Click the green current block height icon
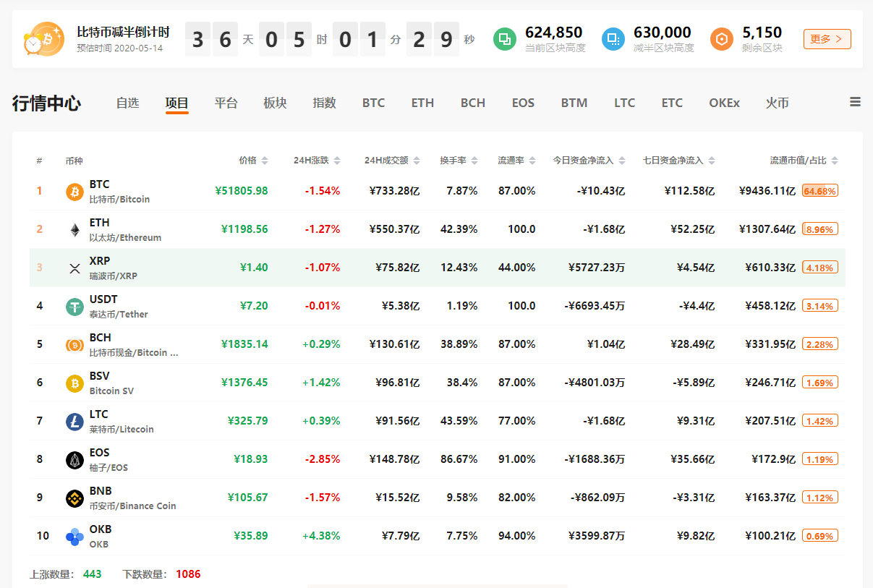Image resolution: width=873 pixels, height=588 pixels. (505, 39)
